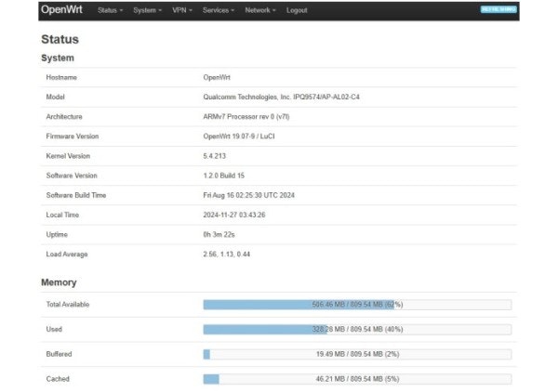Click the Buffered memory progress bar

[357, 354]
